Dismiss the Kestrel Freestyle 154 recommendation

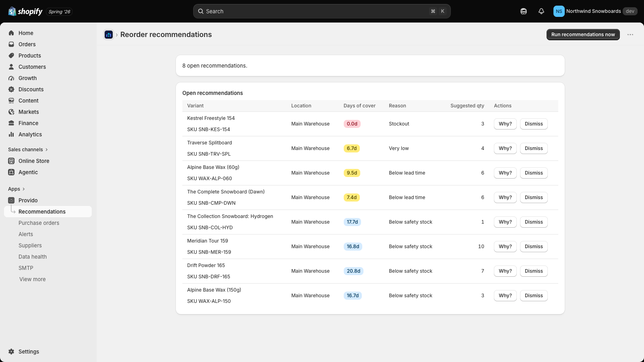534,124
